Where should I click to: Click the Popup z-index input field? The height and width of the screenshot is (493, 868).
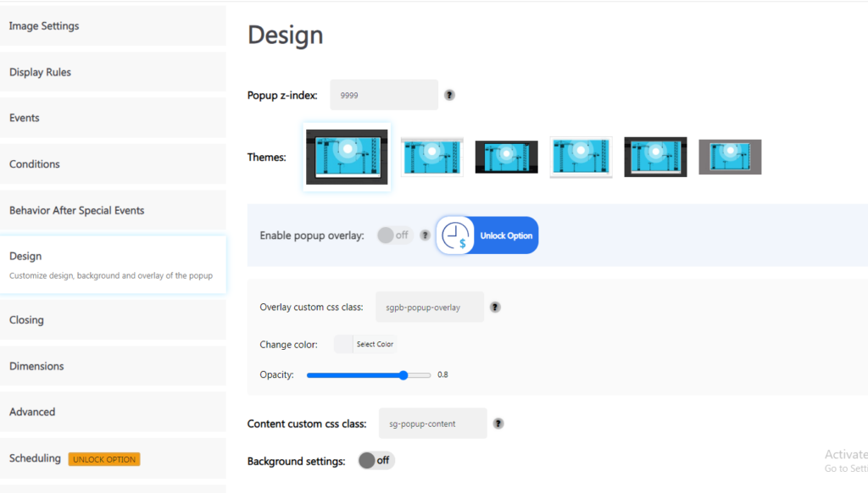(x=384, y=96)
